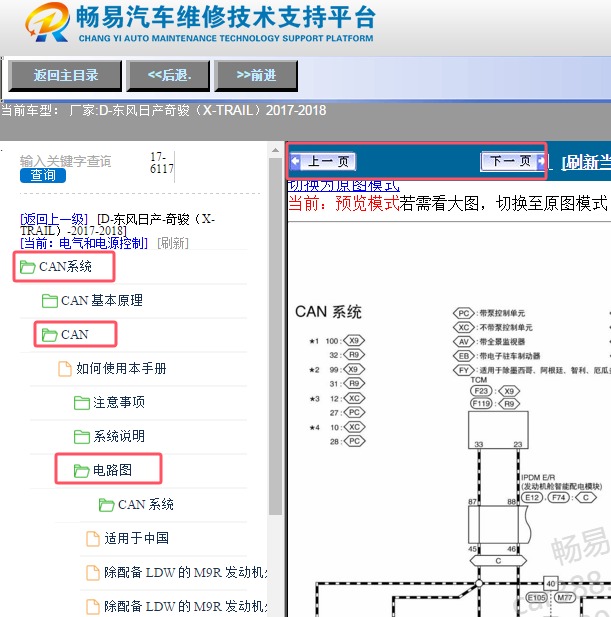The width and height of the screenshot is (611, 617).
Task: Select the CAN tree label
Action: (75, 334)
